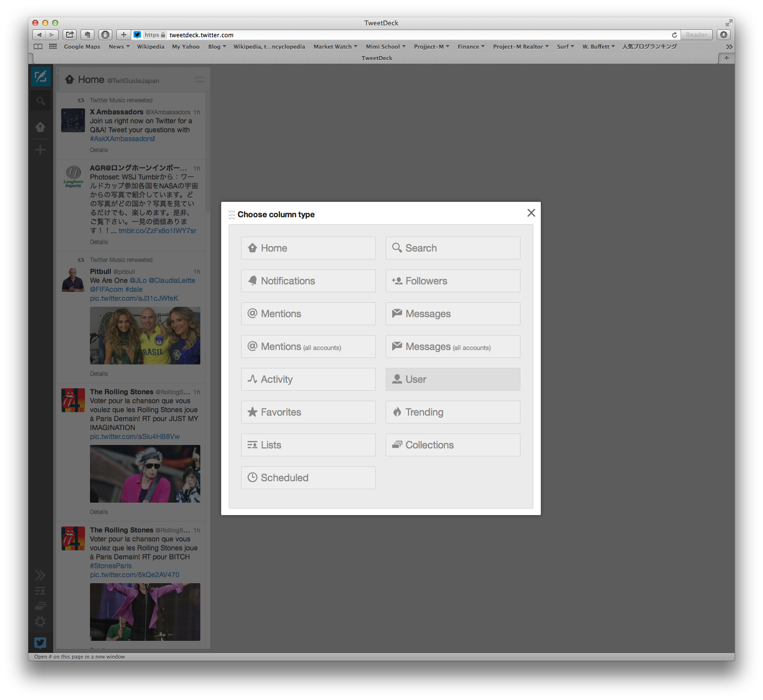763x700 pixels.
Task: Open Home column settings slider icon
Action: click(x=199, y=80)
